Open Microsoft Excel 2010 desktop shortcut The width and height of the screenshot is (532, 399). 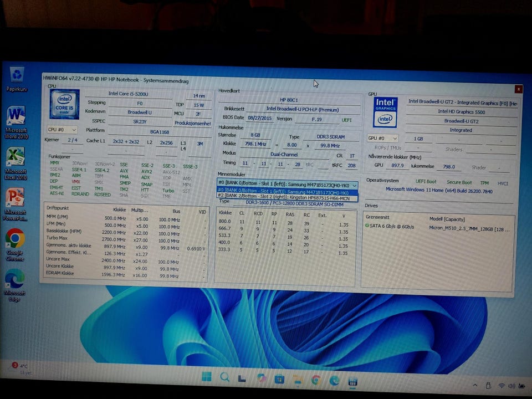point(16,163)
